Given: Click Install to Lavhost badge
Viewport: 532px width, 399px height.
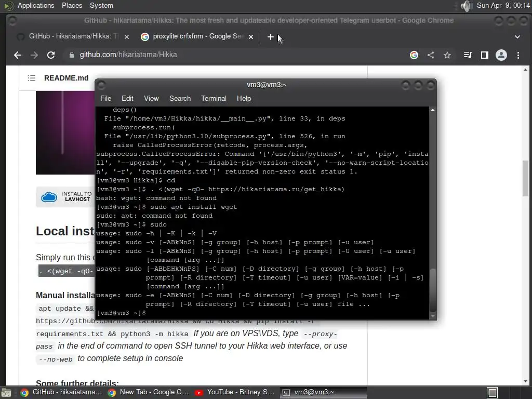Looking at the screenshot, I should click(65, 196).
